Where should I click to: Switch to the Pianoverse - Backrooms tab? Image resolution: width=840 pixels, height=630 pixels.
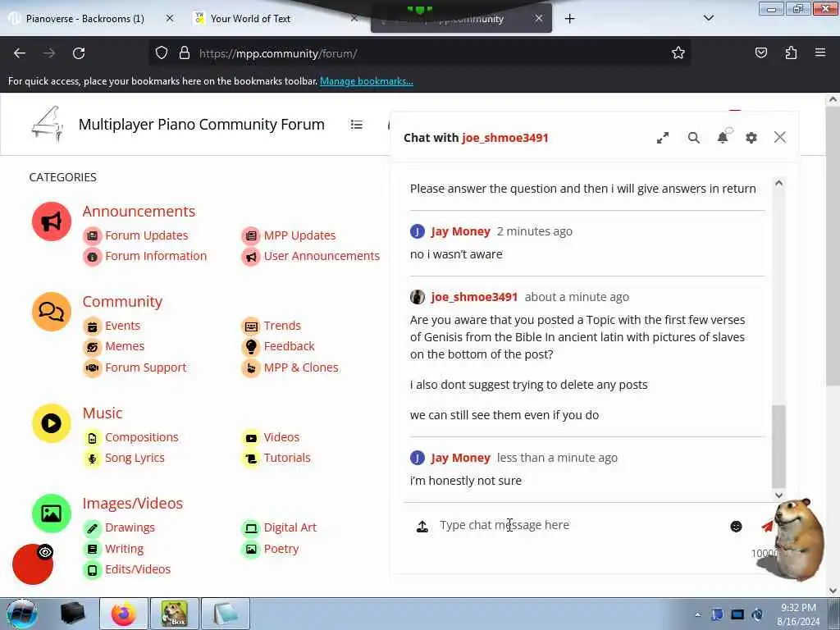(x=84, y=19)
